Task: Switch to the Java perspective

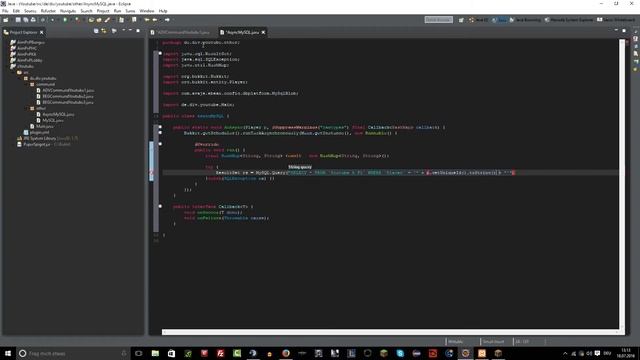Action: pyautogui.click(x=499, y=20)
